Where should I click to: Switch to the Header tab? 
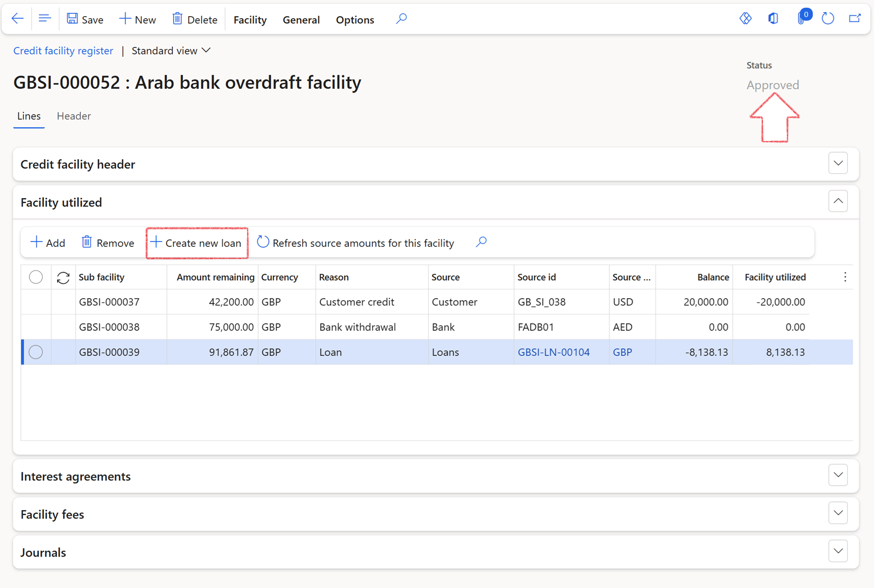74,116
